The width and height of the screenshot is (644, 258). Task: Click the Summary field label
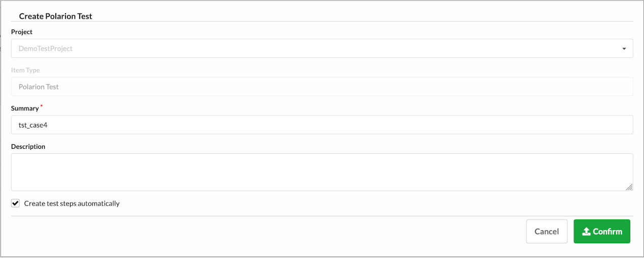coord(25,109)
